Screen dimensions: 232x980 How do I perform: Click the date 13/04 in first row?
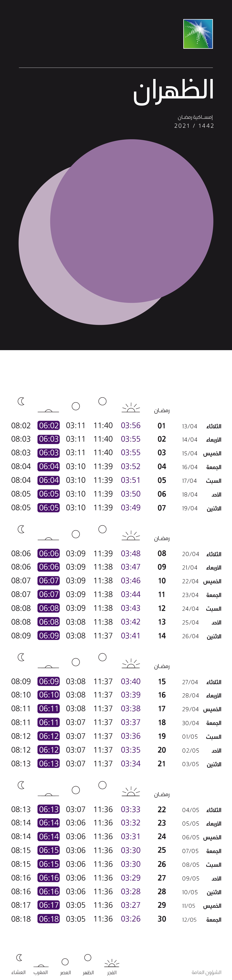tap(190, 427)
